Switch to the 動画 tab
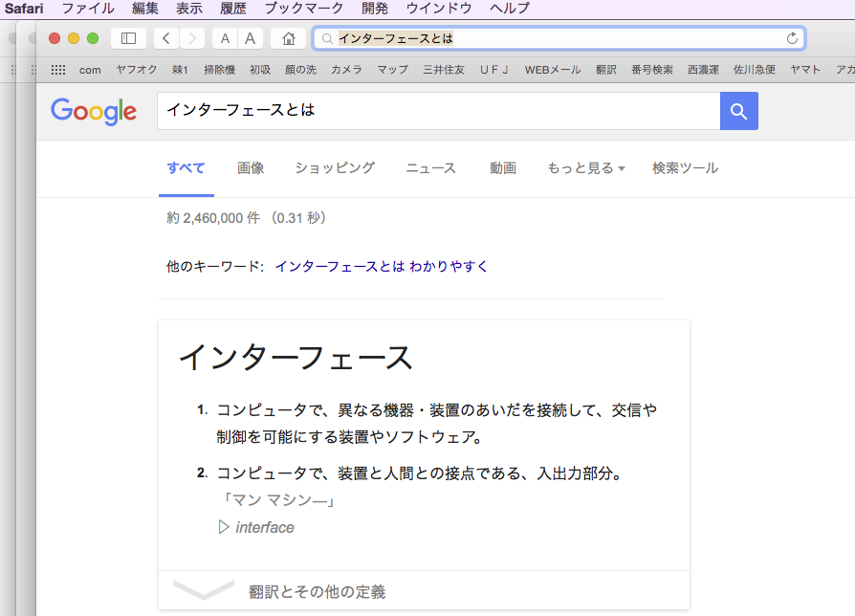 point(503,168)
